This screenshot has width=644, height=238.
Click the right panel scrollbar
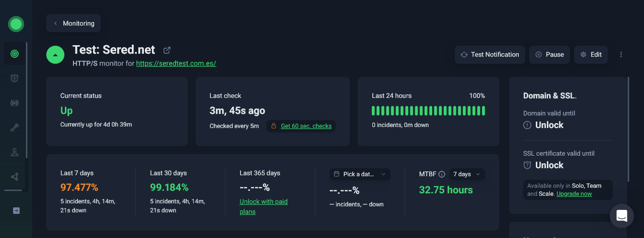628,130
